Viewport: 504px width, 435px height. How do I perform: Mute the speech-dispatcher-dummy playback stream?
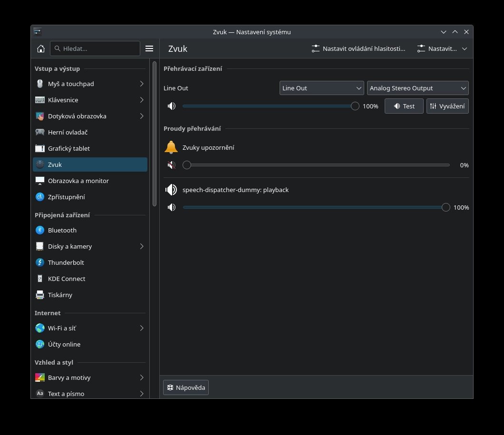click(171, 207)
